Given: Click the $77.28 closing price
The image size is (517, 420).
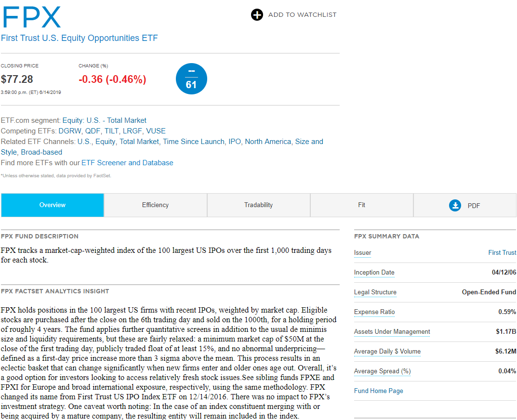Looking at the screenshot, I should [x=17, y=79].
